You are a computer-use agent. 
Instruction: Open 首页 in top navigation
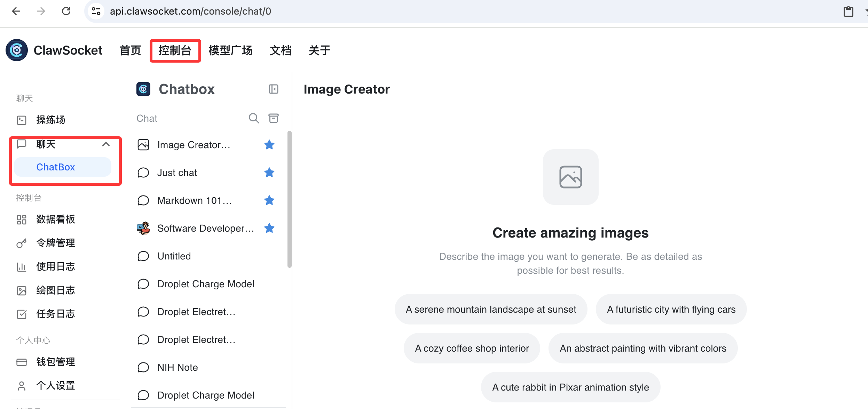click(130, 50)
